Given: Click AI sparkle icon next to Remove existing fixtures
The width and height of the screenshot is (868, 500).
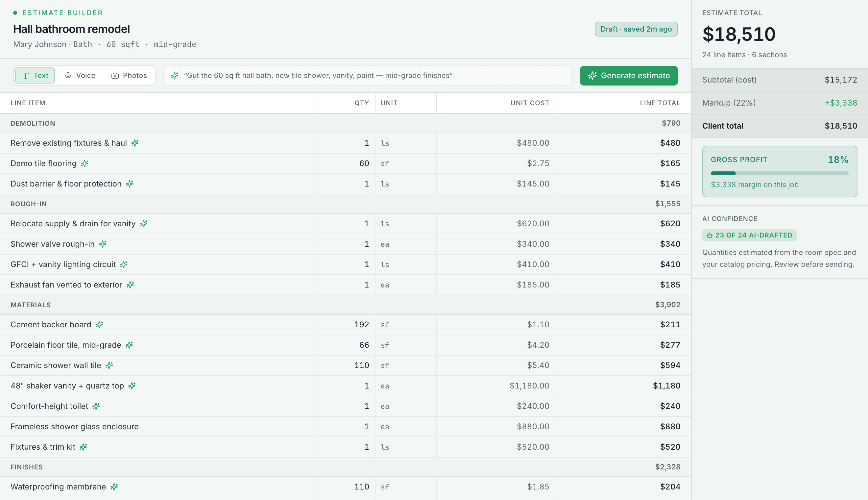Looking at the screenshot, I should click(135, 143).
